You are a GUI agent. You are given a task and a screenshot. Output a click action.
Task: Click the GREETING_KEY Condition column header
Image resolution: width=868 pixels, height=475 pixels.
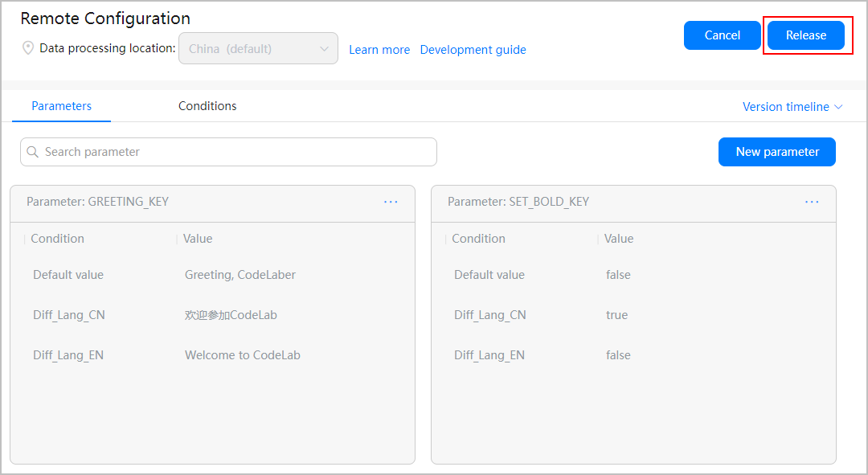coord(57,239)
